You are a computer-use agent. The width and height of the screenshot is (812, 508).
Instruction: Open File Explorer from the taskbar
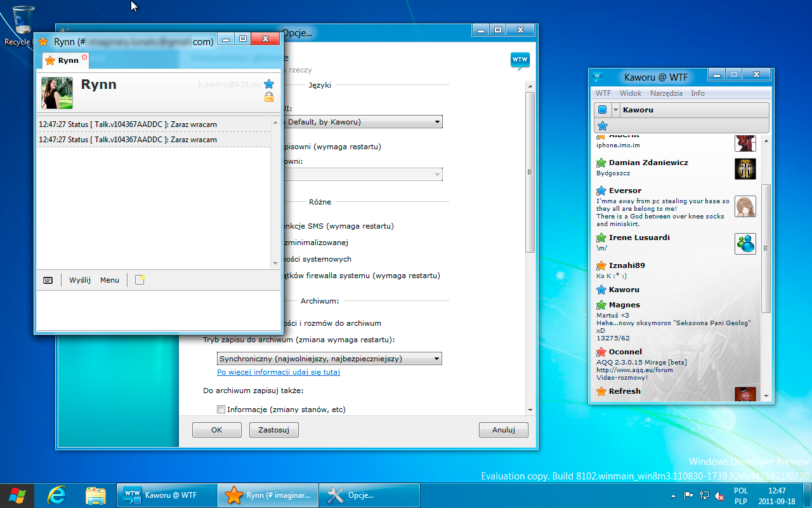pyautogui.click(x=95, y=495)
